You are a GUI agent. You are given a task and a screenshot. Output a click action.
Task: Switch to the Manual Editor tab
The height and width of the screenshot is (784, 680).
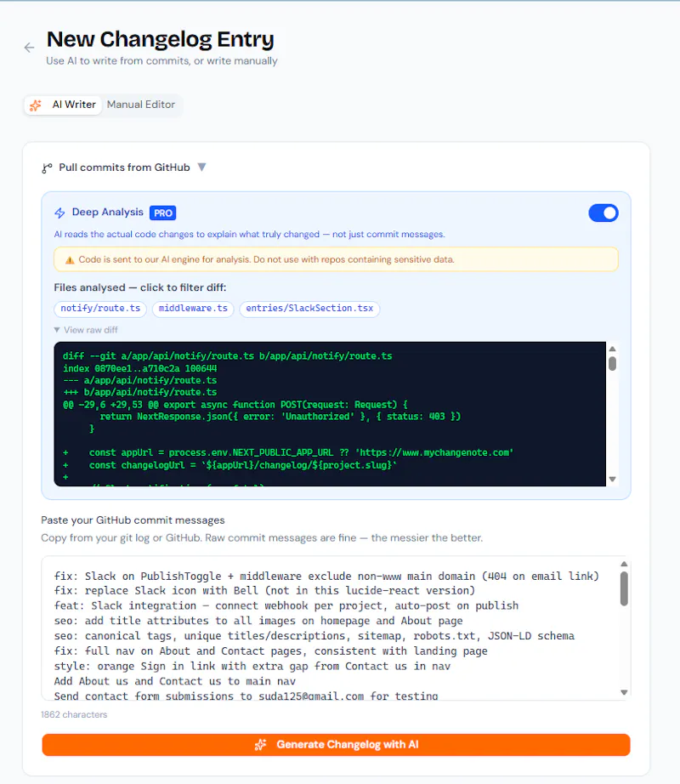[141, 105]
